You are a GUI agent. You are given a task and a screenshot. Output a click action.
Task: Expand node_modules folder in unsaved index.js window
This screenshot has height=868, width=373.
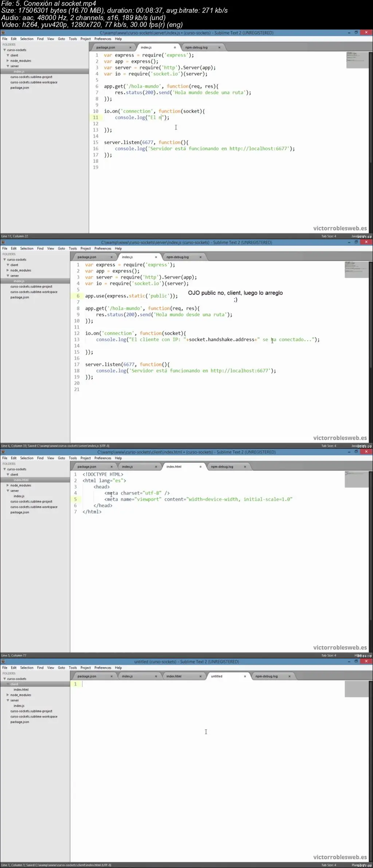tap(8, 61)
